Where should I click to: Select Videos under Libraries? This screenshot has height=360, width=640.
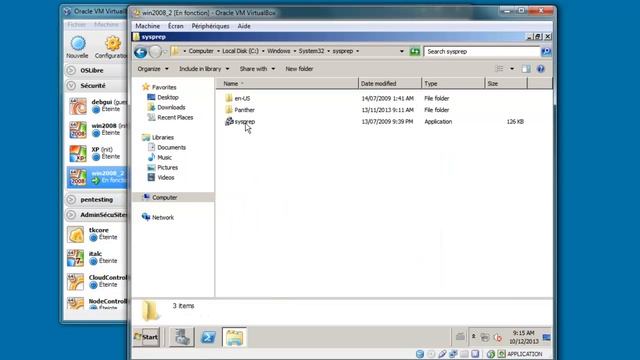(161, 178)
